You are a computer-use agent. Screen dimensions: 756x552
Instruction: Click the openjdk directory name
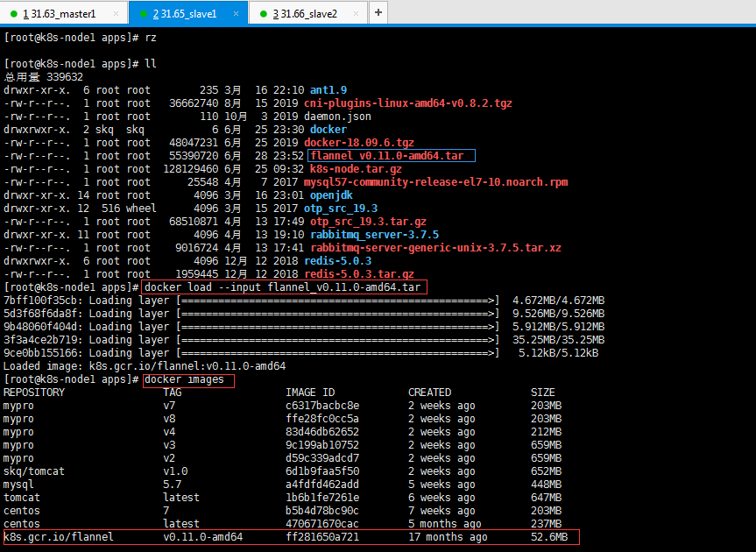[x=331, y=195]
